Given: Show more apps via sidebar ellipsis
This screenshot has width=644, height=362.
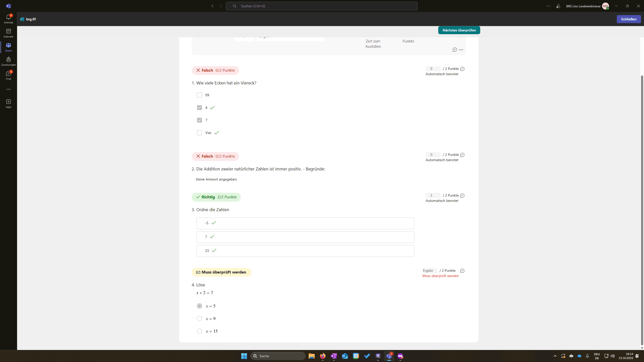Looking at the screenshot, I should click(8, 89).
